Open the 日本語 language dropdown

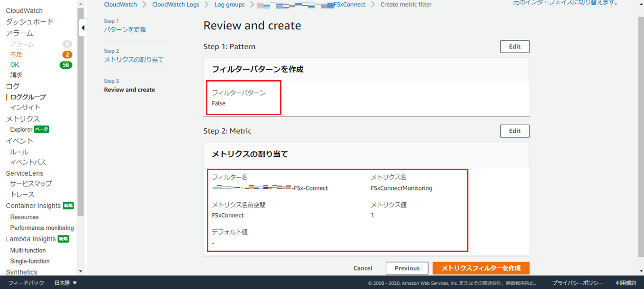tap(65, 283)
